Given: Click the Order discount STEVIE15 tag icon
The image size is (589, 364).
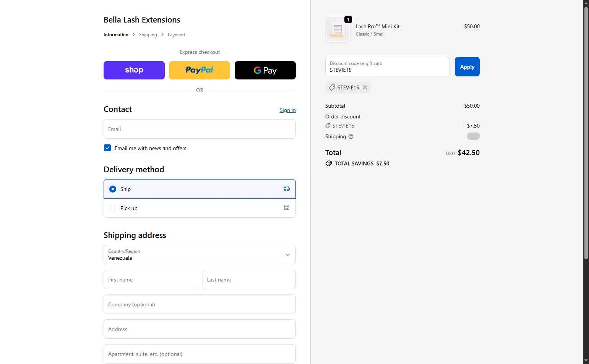Looking at the screenshot, I should coord(328,126).
